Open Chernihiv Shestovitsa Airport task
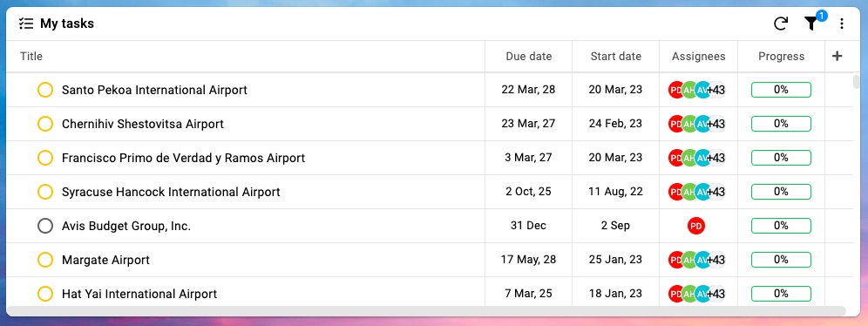This screenshot has height=326, width=868. pyautogui.click(x=143, y=124)
